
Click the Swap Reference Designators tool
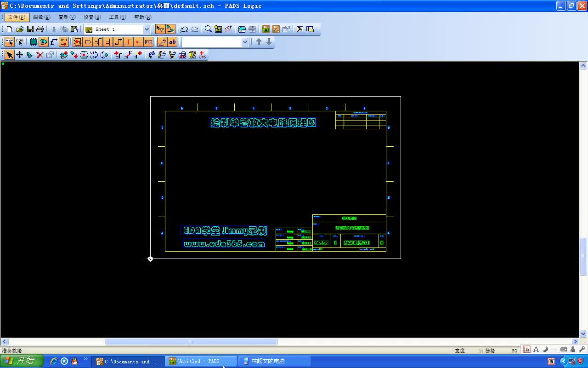(94, 55)
